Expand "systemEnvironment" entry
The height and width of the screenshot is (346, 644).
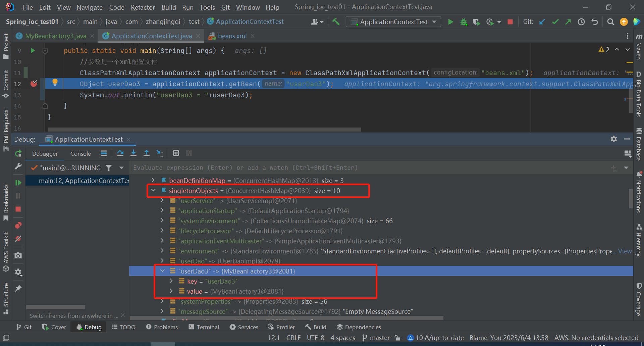pos(162,220)
